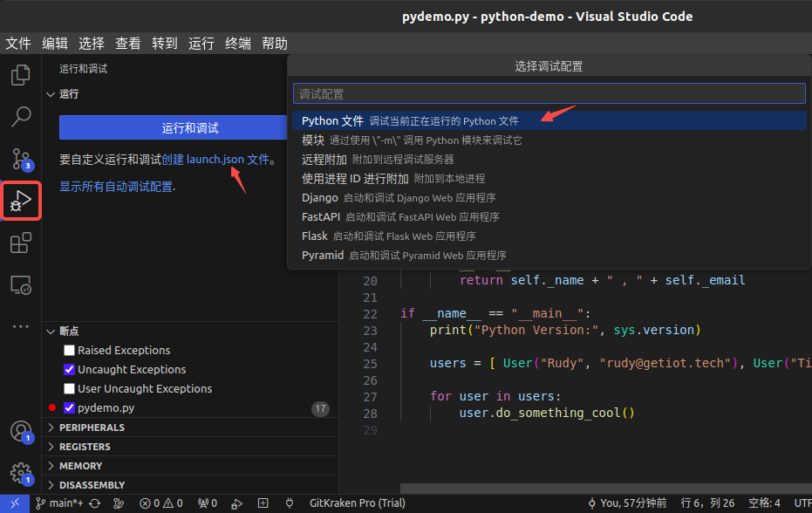Click the remote window indicator in status bar
The height and width of the screenshot is (513, 812).
click(x=15, y=503)
